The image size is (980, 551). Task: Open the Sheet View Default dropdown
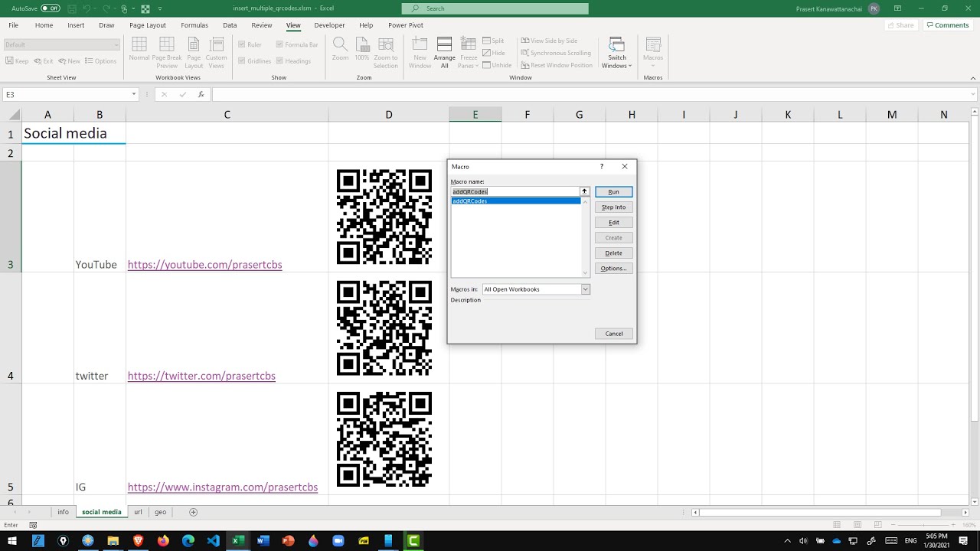(61, 44)
